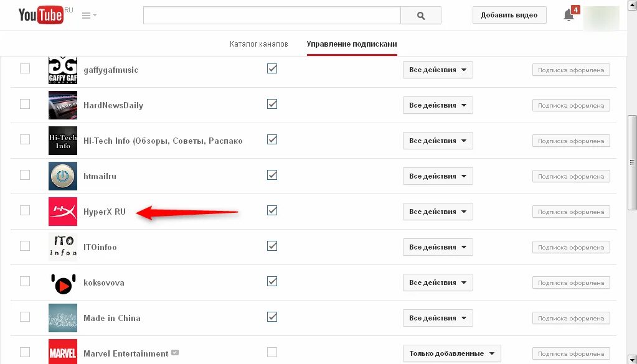
Task: Open the Made in China channel link
Action: pos(111,318)
